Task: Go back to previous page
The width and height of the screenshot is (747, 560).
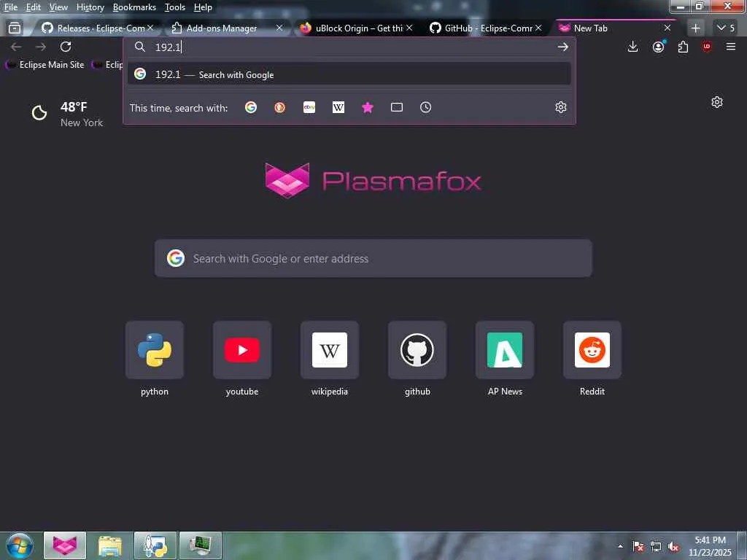Action: click(16, 47)
